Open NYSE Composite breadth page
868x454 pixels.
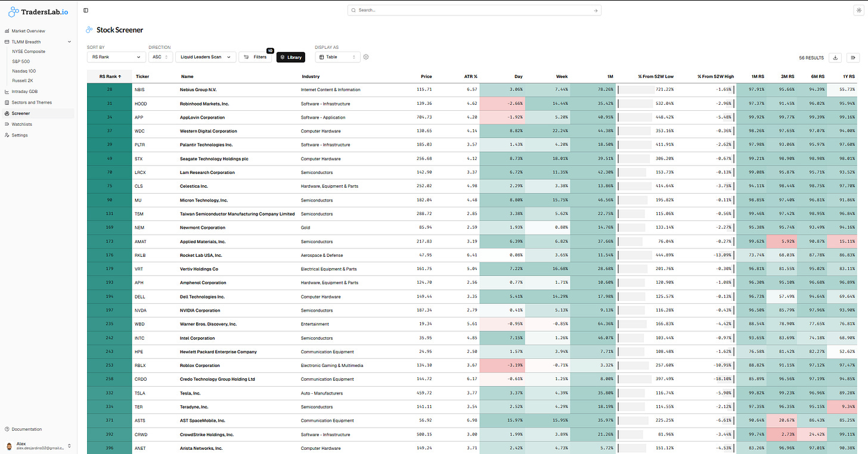pos(29,51)
